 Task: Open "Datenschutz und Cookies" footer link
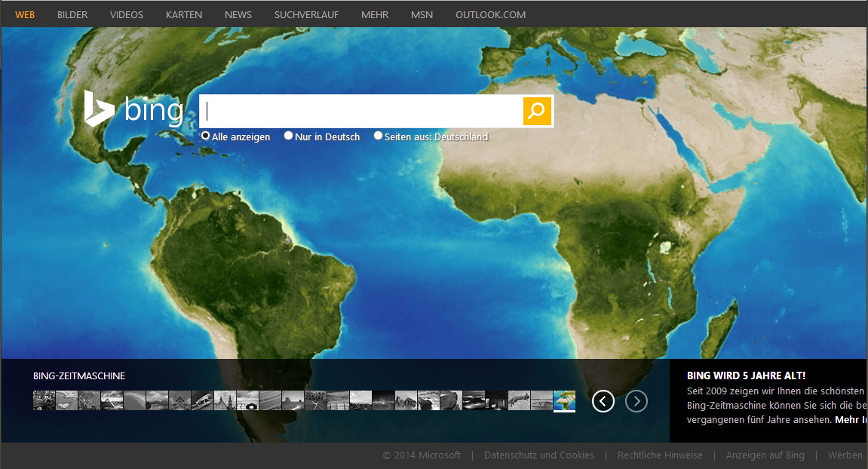pyautogui.click(x=539, y=455)
